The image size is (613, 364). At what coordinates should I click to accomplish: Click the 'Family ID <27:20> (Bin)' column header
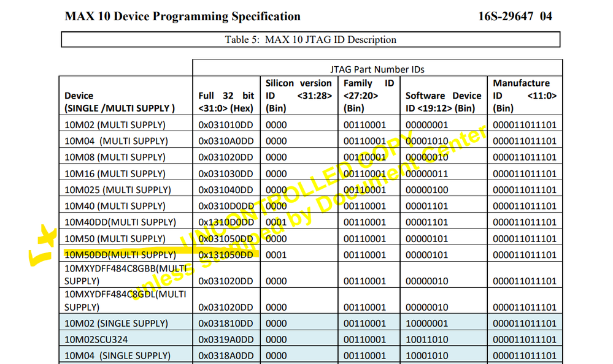coord(369,96)
